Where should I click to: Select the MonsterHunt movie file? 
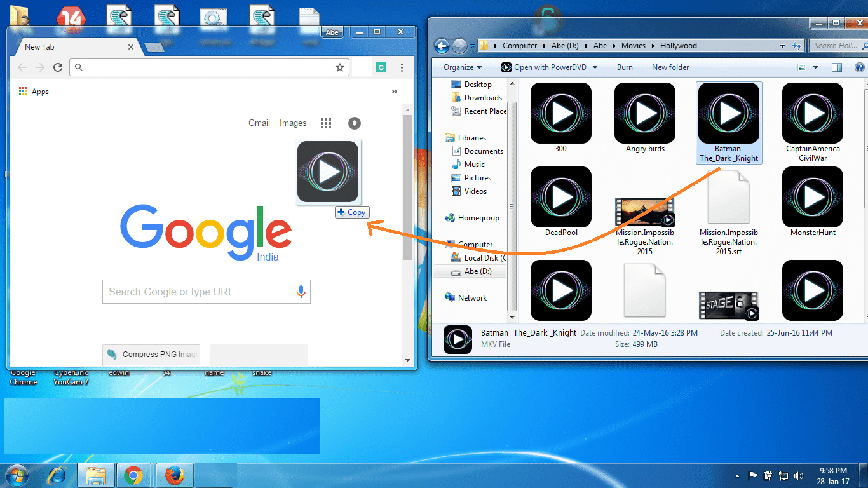(813, 202)
